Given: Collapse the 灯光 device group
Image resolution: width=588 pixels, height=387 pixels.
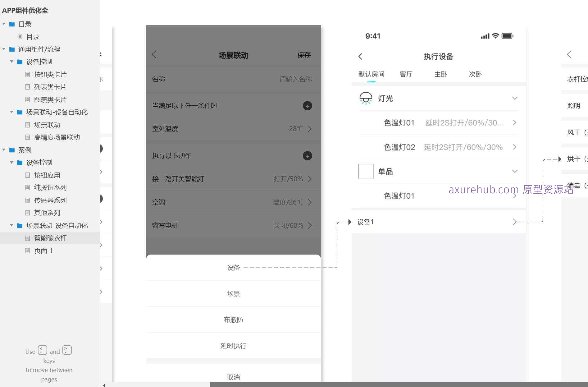Looking at the screenshot, I should pyautogui.click(x=515, y=98).
